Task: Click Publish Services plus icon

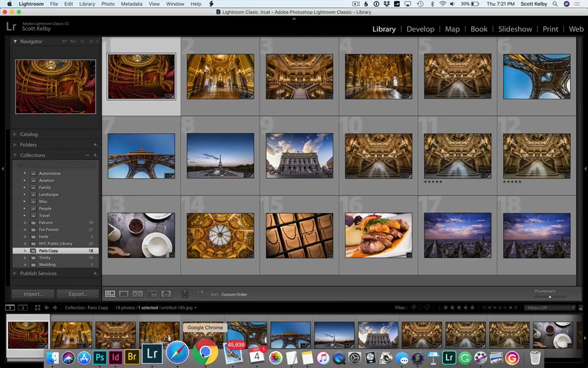Action: point(95,273)
